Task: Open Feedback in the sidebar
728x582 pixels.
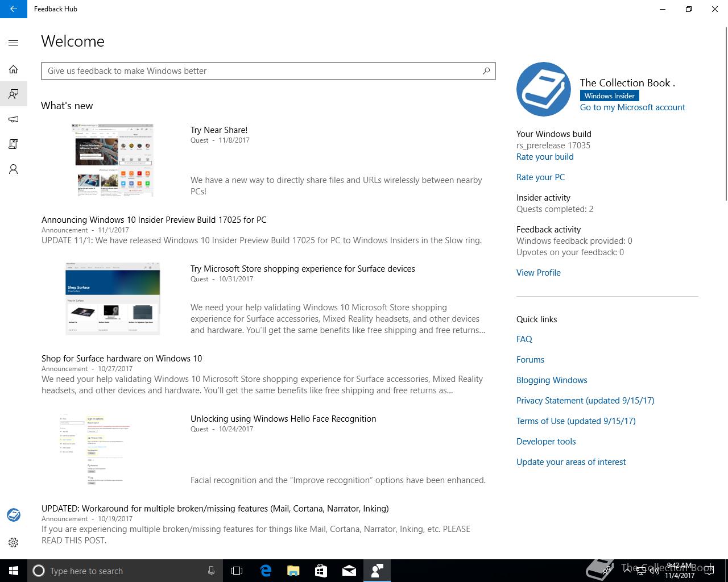Action: coord(14,94)
